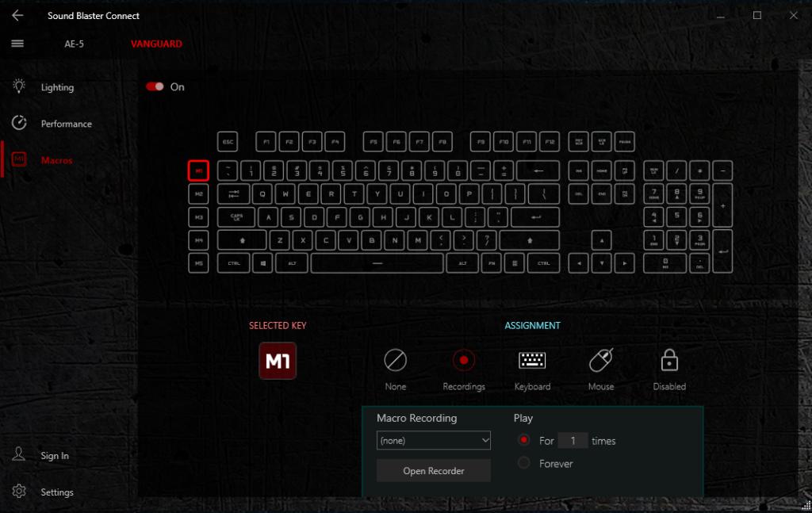
Task: Toggle the macros On switch
Action: pyautogui.click(x=155, y=86)
